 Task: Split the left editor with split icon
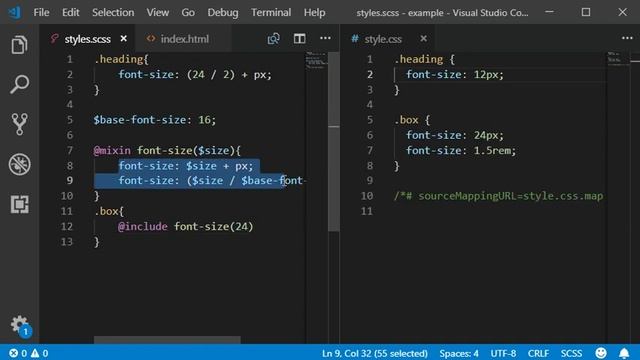pyautogui.click(x=300, y=39)
